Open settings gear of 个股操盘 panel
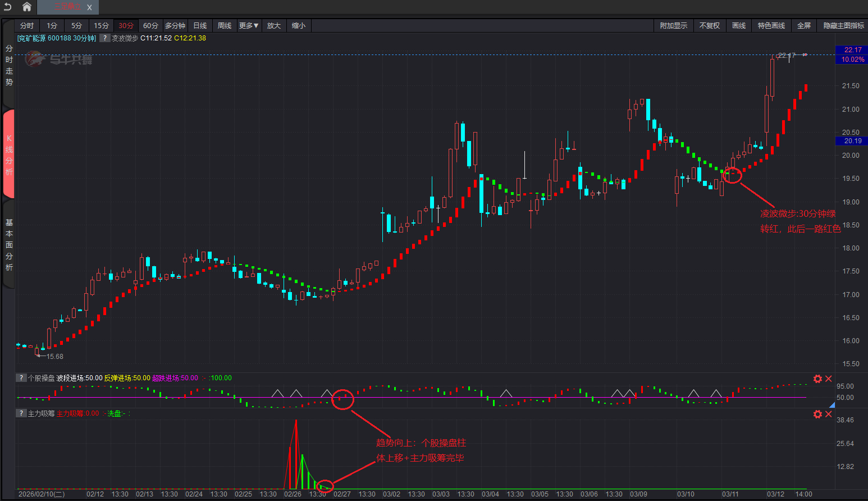Image resolution: width=868 pixels, height=501 pixels. (817, 379)
